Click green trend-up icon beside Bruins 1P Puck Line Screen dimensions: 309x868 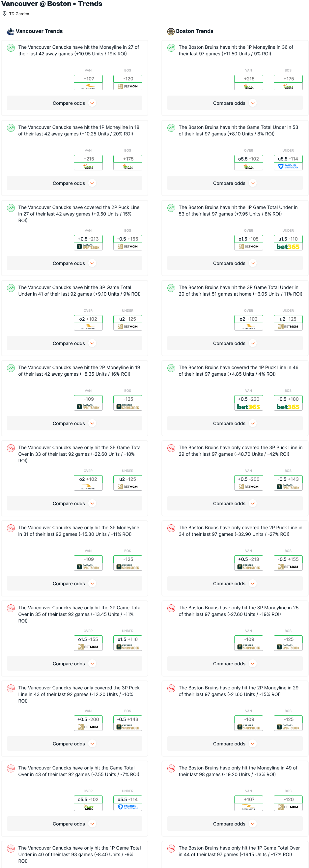point(172,368)
